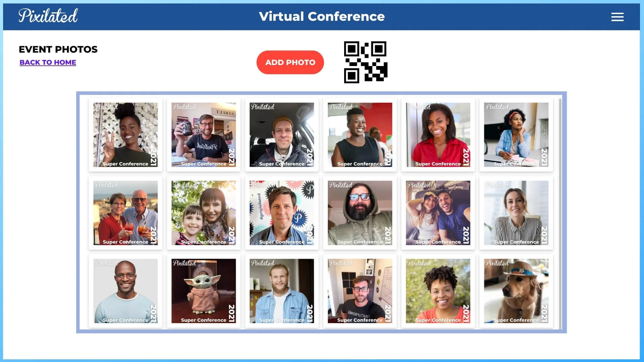Select the couple taking selfie photo
This screenshot has width=644, height=362.
click(438, 213)
